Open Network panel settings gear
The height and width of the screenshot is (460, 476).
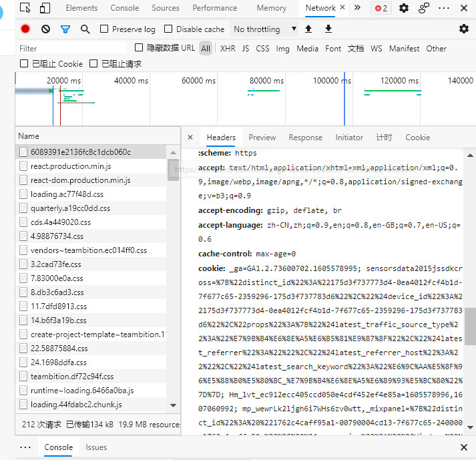(x=463, y=29)
